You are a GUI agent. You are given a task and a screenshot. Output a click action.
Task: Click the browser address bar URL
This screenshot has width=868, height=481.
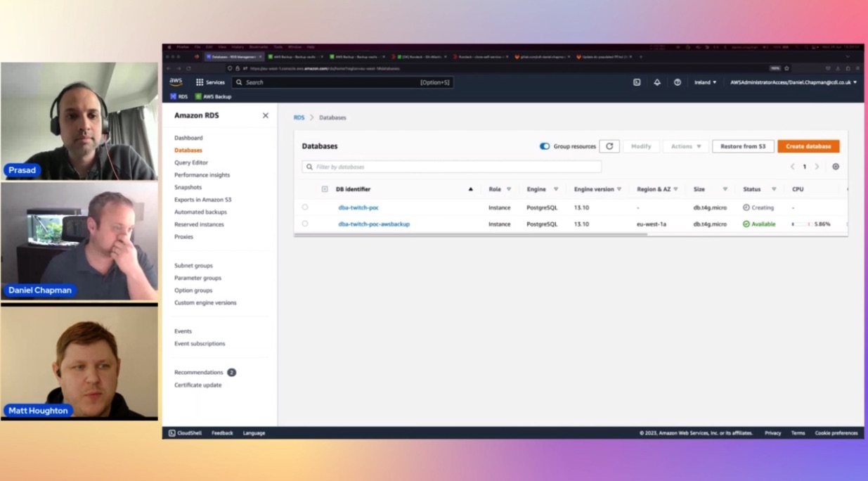click(325, 68)
